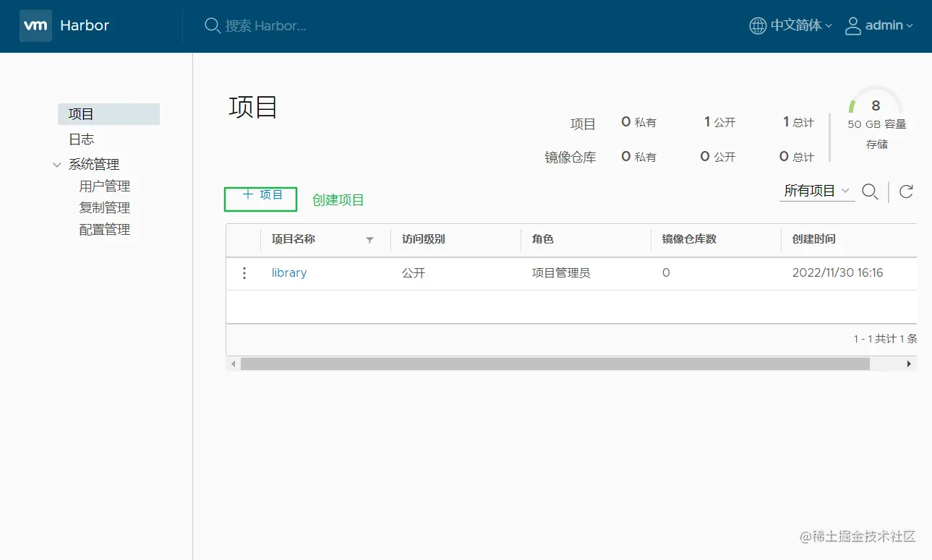Click 创建时间 column header
Screen dimensions: 932x560
pyautogui.click(x=814, y=239)
